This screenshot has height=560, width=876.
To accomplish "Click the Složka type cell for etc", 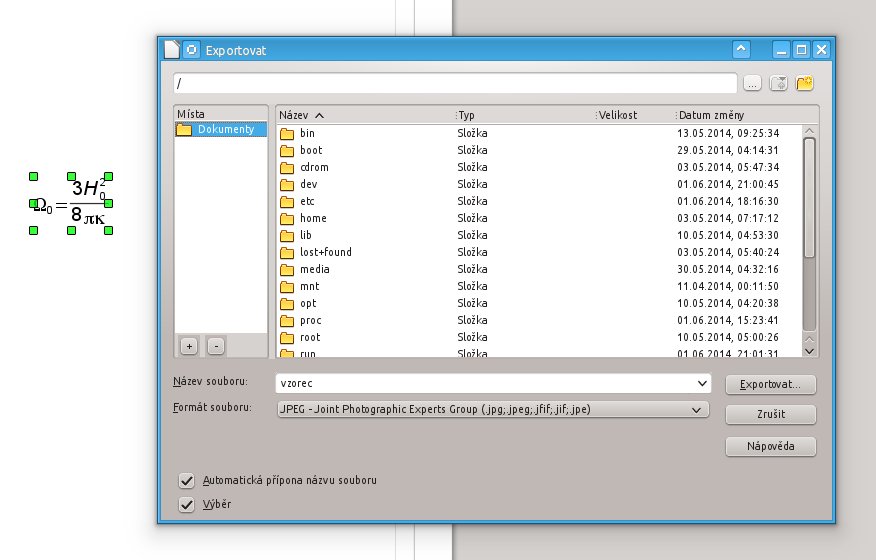I will pyautogui.click(x=472, y=201).
